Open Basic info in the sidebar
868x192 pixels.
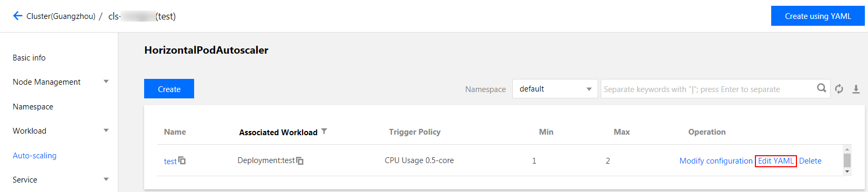pos(29,58)
